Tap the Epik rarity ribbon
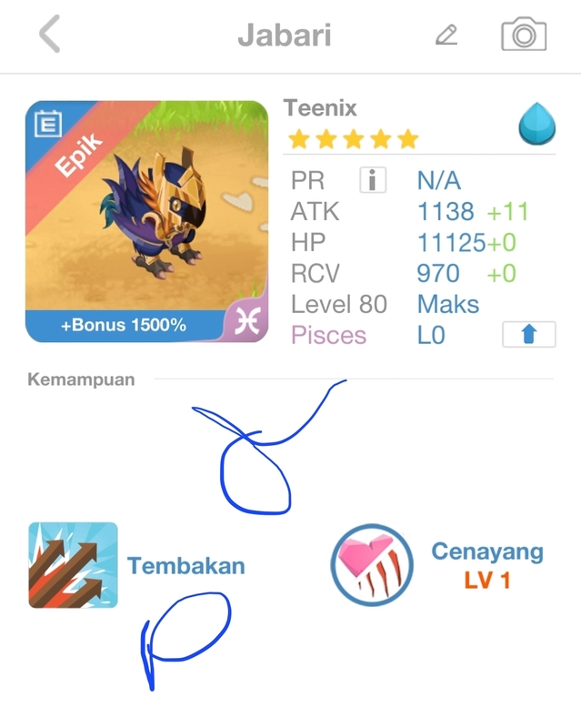Image resolution: width=581 pixels, height=728 pixels. coord(78,155)
